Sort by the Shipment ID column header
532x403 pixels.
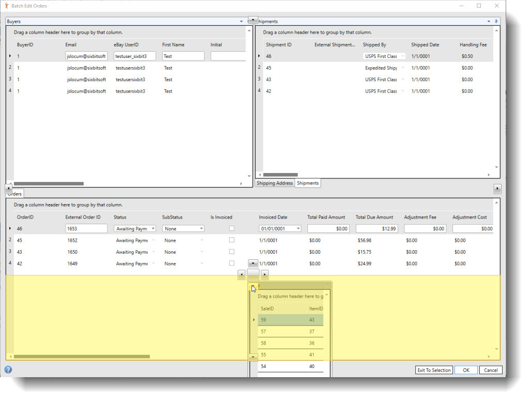click(278, 45)
